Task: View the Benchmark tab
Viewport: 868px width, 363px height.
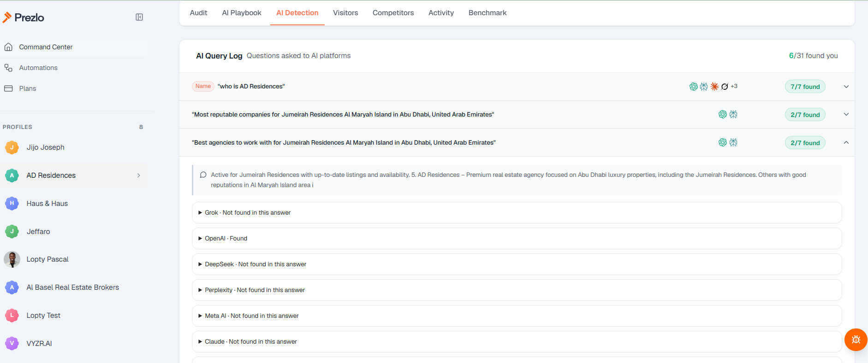Action: click(x=488, y=13)
